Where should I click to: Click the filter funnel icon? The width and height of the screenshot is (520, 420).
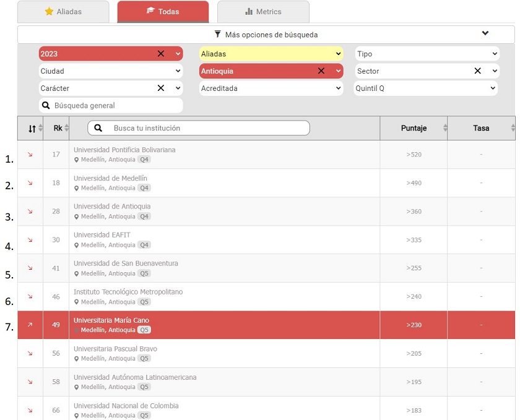[217, 34]
